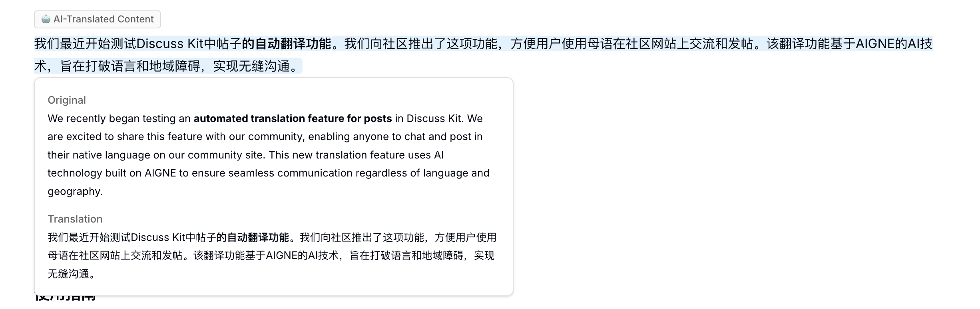Click the partially hidden heading below the popup
Screen dimensions: 980x309
pos(66,298)
